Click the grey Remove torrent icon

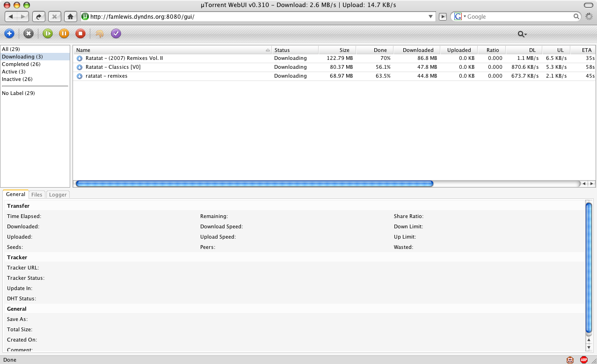29,34
